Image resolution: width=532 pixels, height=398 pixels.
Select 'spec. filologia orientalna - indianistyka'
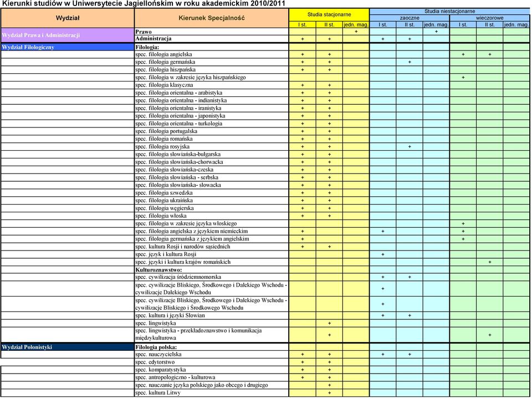pyautogui.click(x=211, y=100)
